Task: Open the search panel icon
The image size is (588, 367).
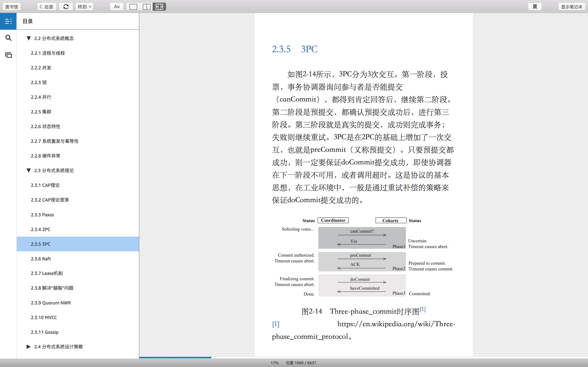Action: point(8,38)
